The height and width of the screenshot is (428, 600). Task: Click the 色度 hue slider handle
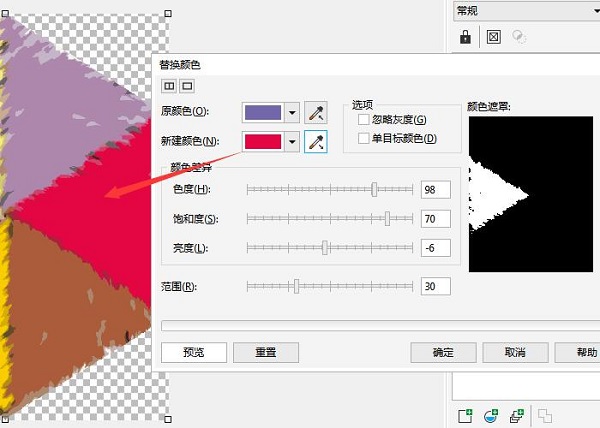pos(374,189)
